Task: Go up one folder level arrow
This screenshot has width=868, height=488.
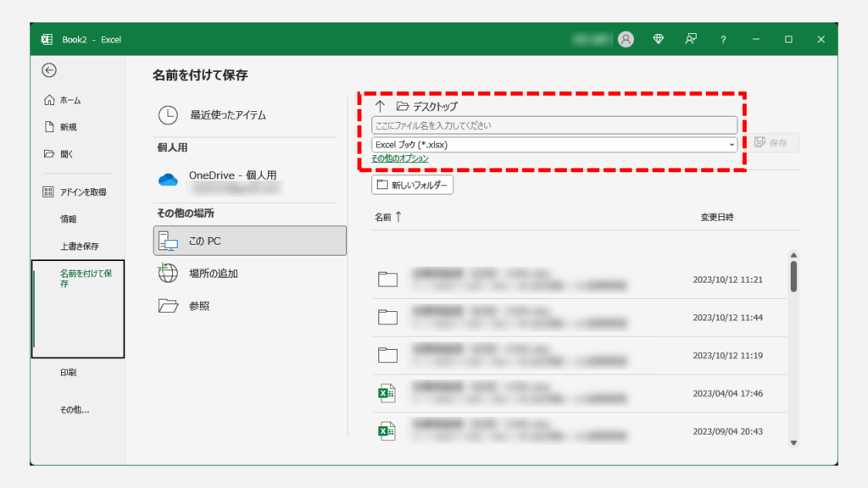Action: 380,106
